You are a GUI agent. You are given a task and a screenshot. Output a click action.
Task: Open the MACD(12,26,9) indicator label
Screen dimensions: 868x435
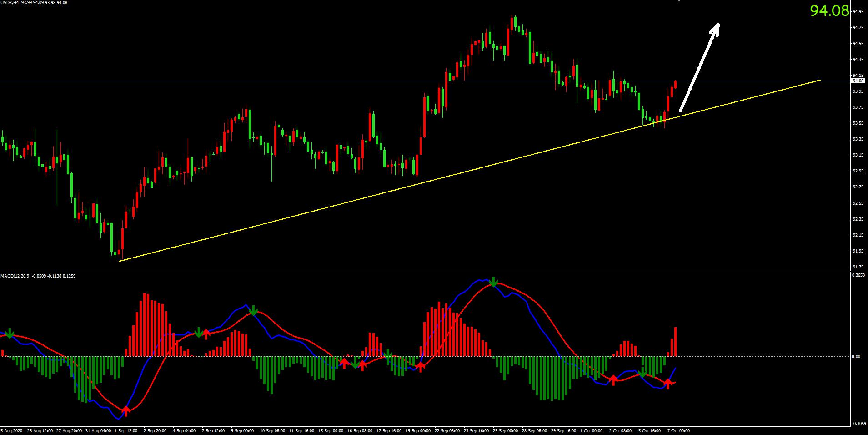pos(15,276)
